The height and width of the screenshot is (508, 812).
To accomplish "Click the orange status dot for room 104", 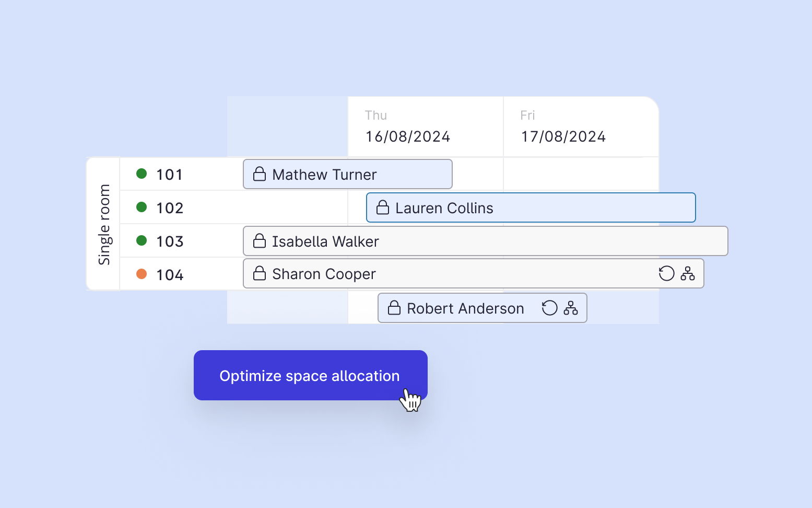I will pos(142,274).
